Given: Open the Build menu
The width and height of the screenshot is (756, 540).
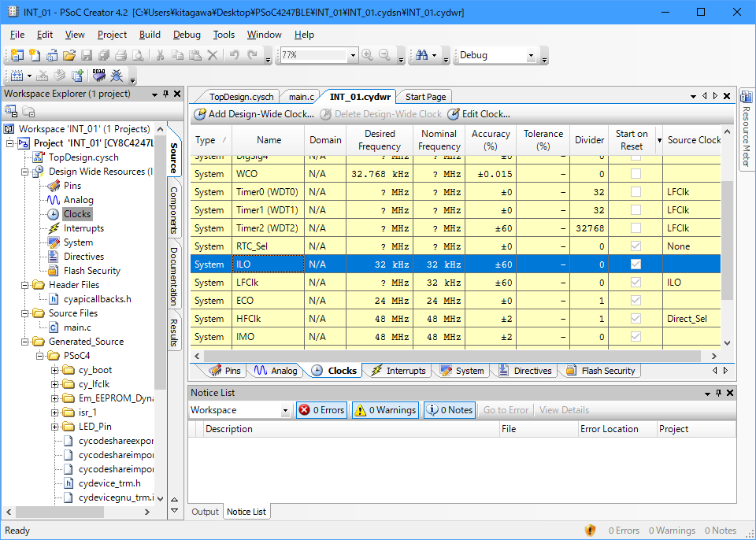Looking at the screenshot, I should coord(150,35).
